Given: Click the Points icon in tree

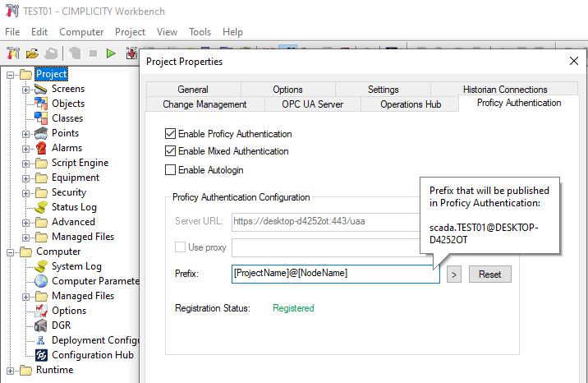Looking at the screenshot, I should 41,133.
